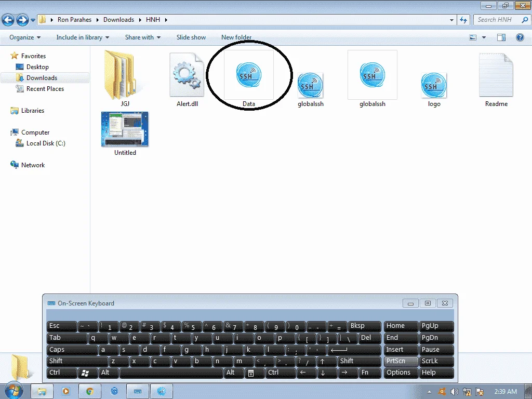Click the Help key on On-Screen Keyboard
532x399 pixels.
pyautogui.click(x=436, y=373)
